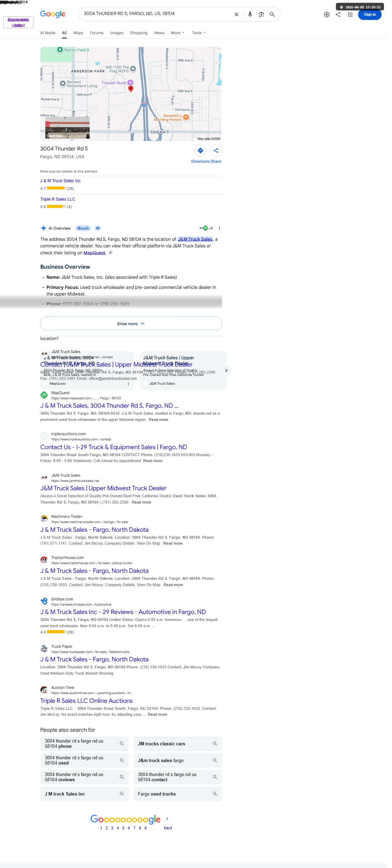392x868 pixels.
Task: Open Triple R Sales LLC Online Auctions result
Action: (86, 701)
